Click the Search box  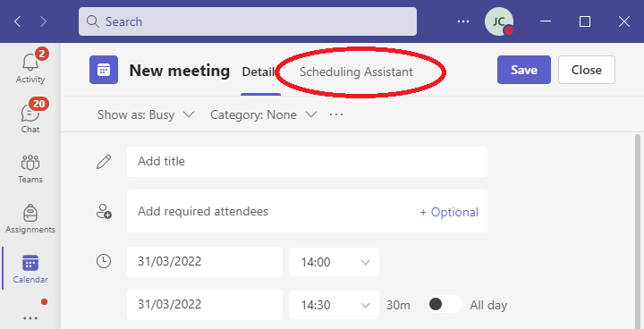[x=248, y=21]
